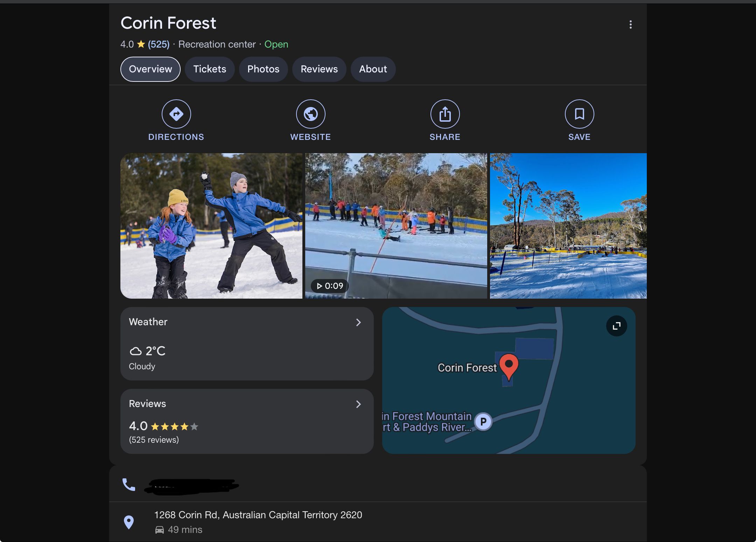This screenshot has width=756, height=542.
Task: Go to the Reviews tab
Action: 319,69
